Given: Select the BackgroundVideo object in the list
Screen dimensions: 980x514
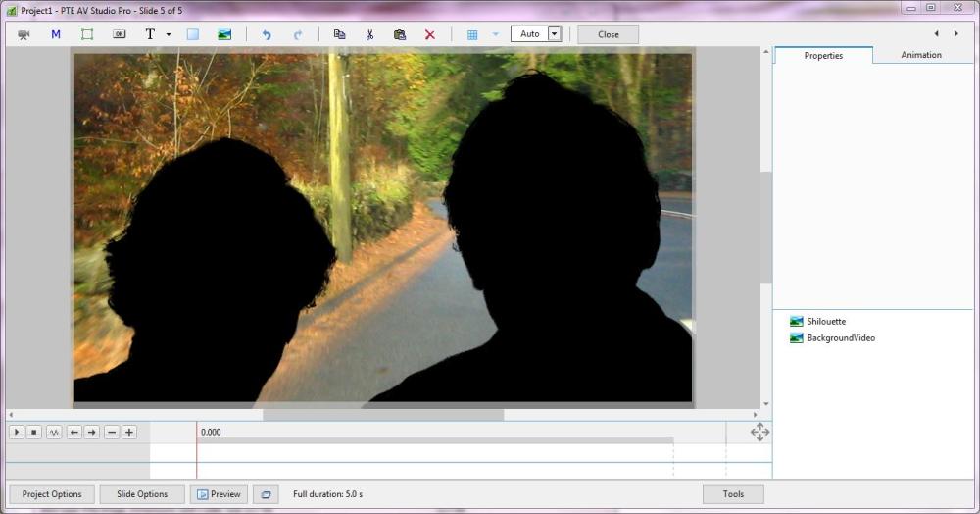Looking at the screenshot, I should point(840,338).
